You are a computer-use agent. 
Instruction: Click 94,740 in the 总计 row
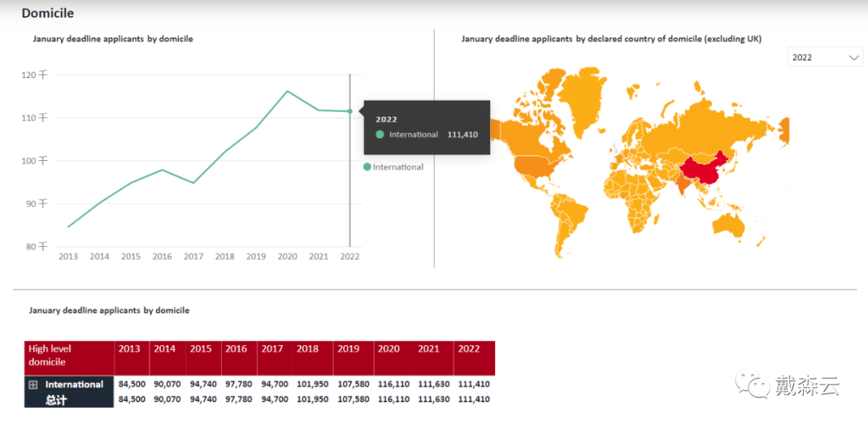[x=203, y=399]
